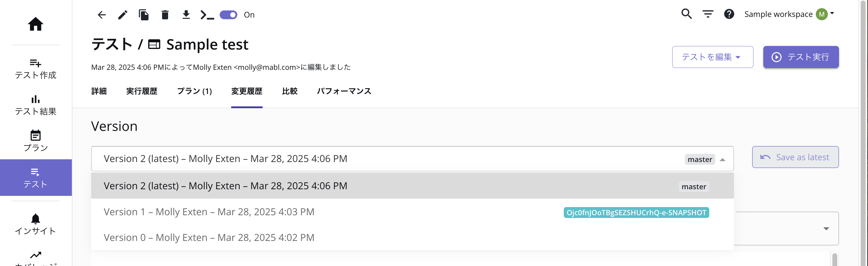868x266 pixels.
Task: Open インサイト in the sidebar
Action: pyautogui.click(x=35, y=224)
